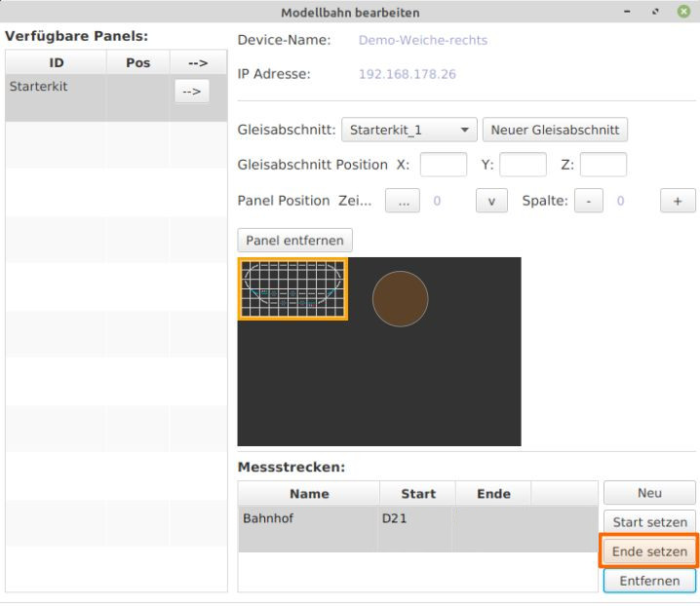The height and width of the screenshot is (606, 700).
Task: Maximize the Modellbahn bearbeiten window
Action: click(655, 11)
